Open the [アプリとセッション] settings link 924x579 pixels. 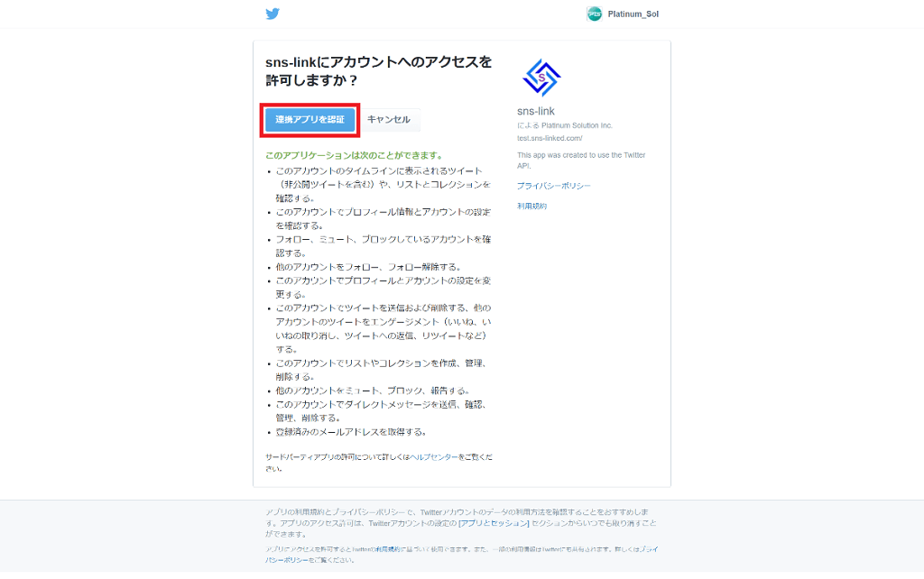point(493,523)
